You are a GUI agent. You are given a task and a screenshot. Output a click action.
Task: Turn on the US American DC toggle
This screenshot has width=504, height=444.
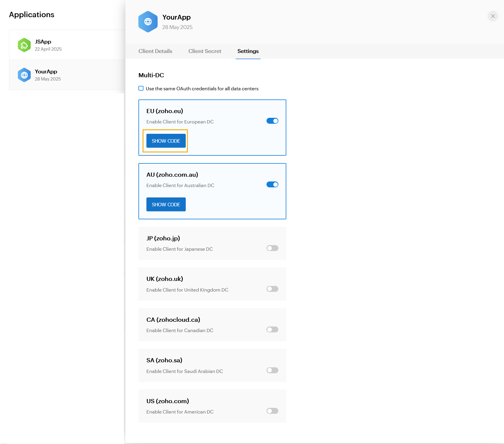click(x=272, y=411)
